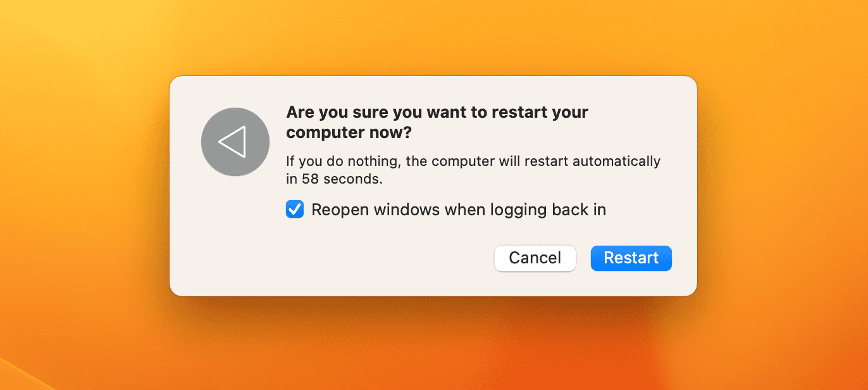
Task: Confirm with the blue Restart button
Action: 631,258
